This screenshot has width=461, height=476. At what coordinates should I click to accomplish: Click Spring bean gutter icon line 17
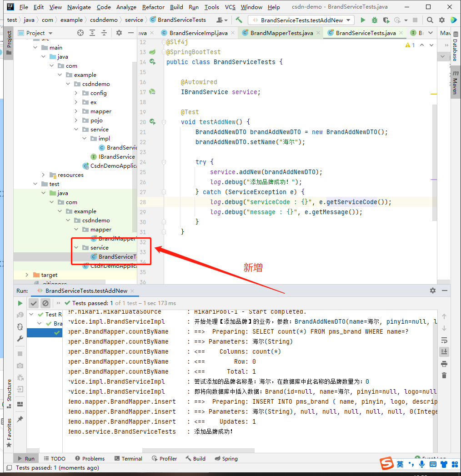coord(152,92)
